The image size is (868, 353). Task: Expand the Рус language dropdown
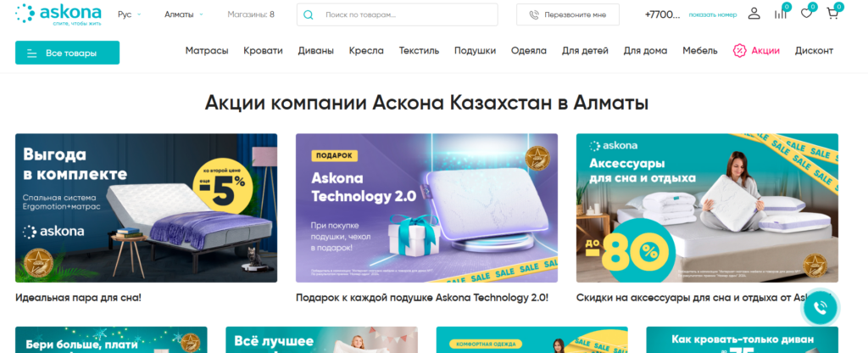pos(130,15)
